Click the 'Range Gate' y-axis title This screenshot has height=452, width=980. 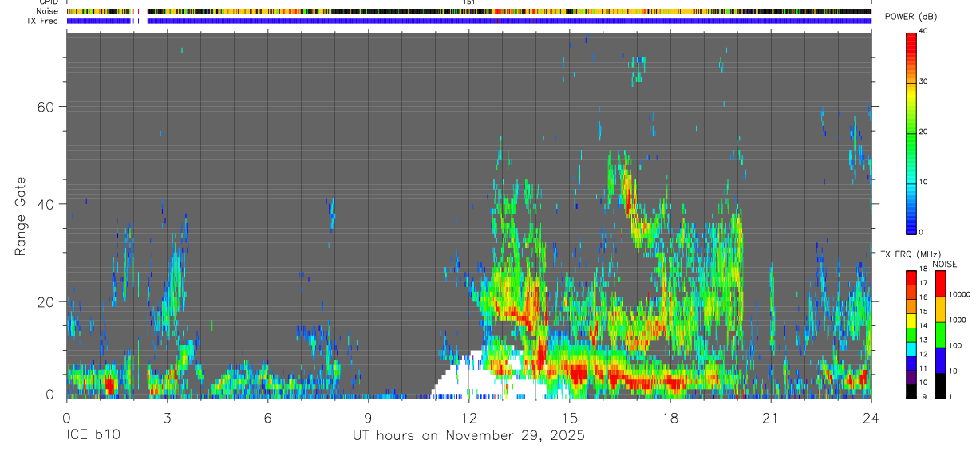pos(20,216)
